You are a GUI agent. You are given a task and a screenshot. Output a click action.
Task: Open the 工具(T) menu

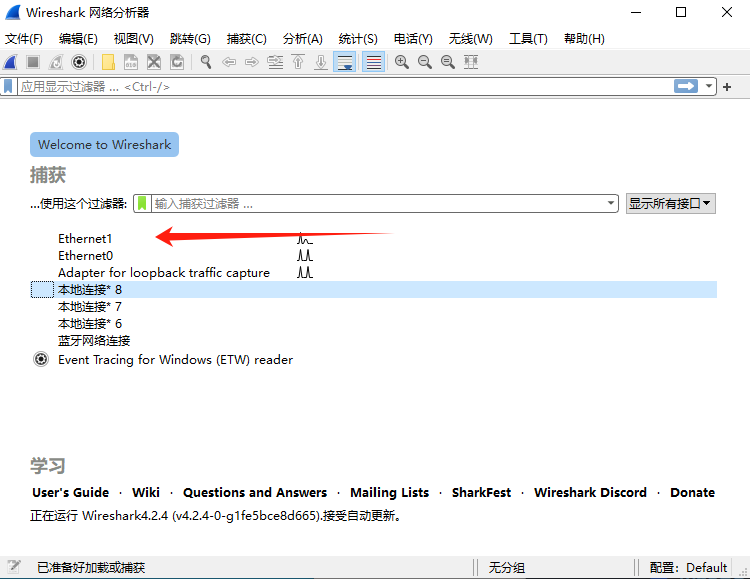[528, 39]
